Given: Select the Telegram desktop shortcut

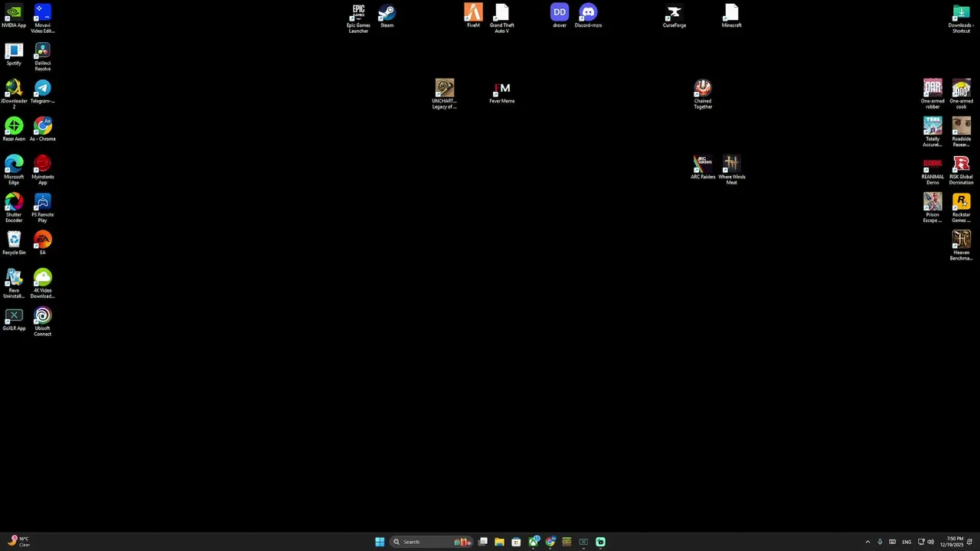Looking at the screenshot, I should point(43,92).
